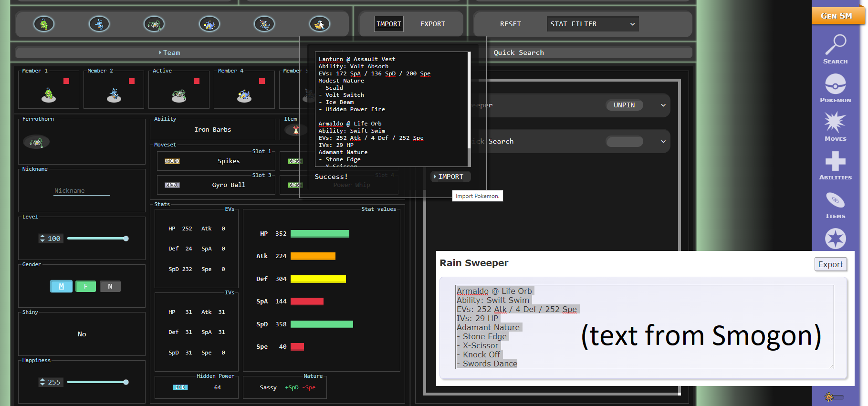Click the HP EV value 252
The image size is (868, 406).
pyautogui.click(x=187, y=229)
